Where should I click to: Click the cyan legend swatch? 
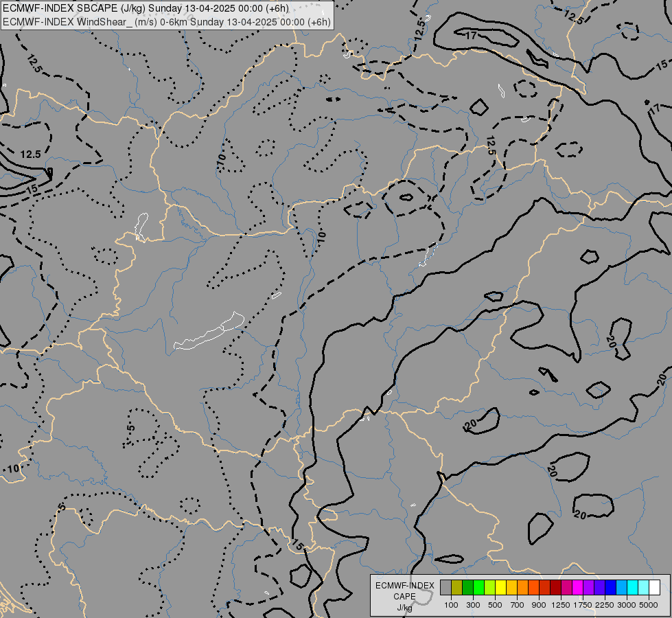pos(633,587)
